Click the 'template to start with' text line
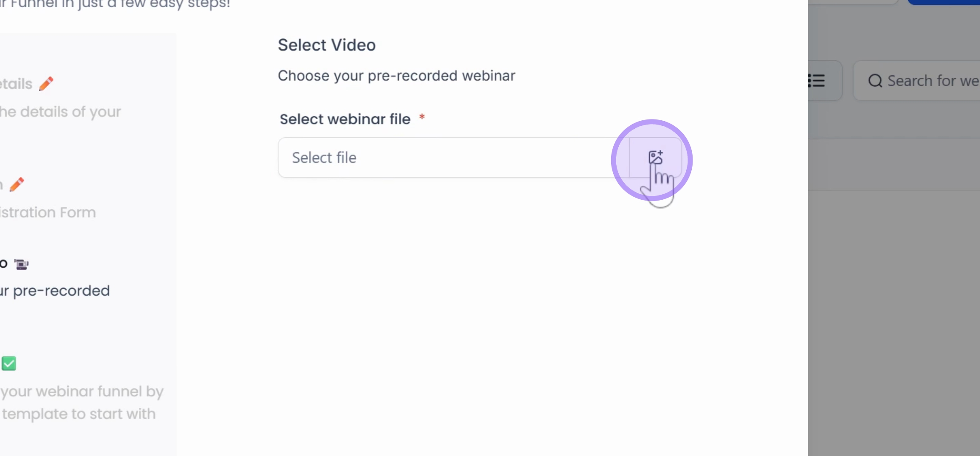The image size is (980, 456). click(79, 414)
